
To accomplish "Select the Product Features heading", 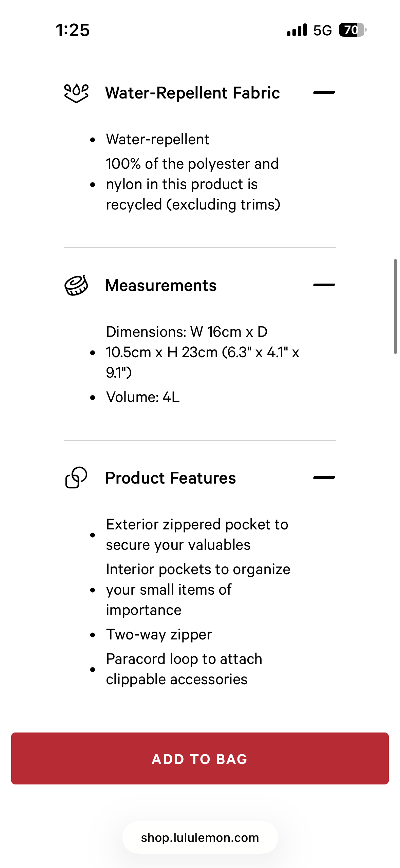I will 171,478.
